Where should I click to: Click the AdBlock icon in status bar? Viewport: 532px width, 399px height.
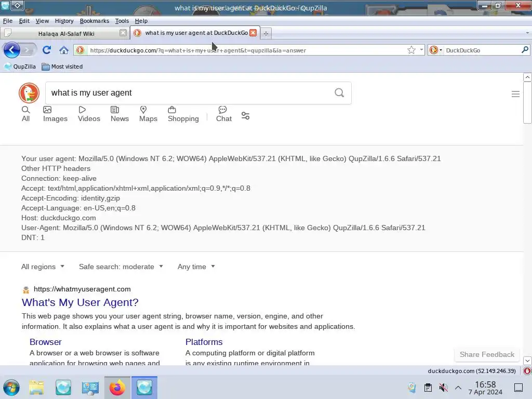[527, 371]
